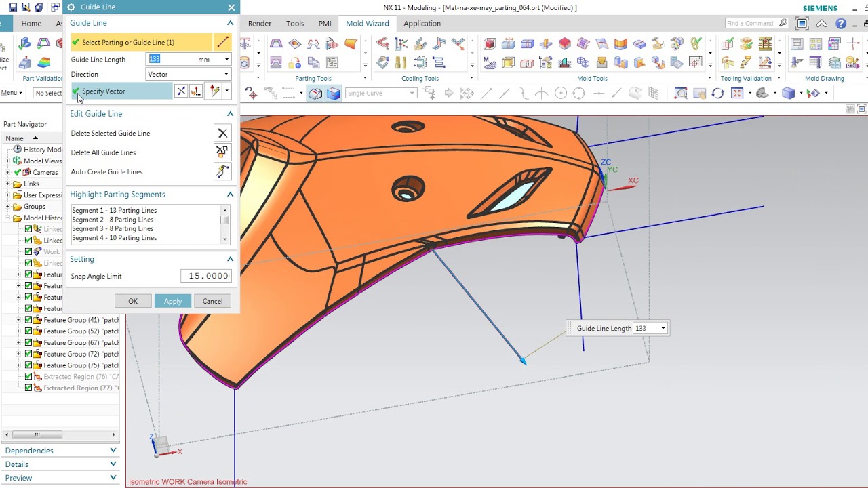The height and width of the screenshot is (488, 868).
Task: Collapse the Highlight Parting Segments section
Action: pyautogui.click(x=230, y=195)
